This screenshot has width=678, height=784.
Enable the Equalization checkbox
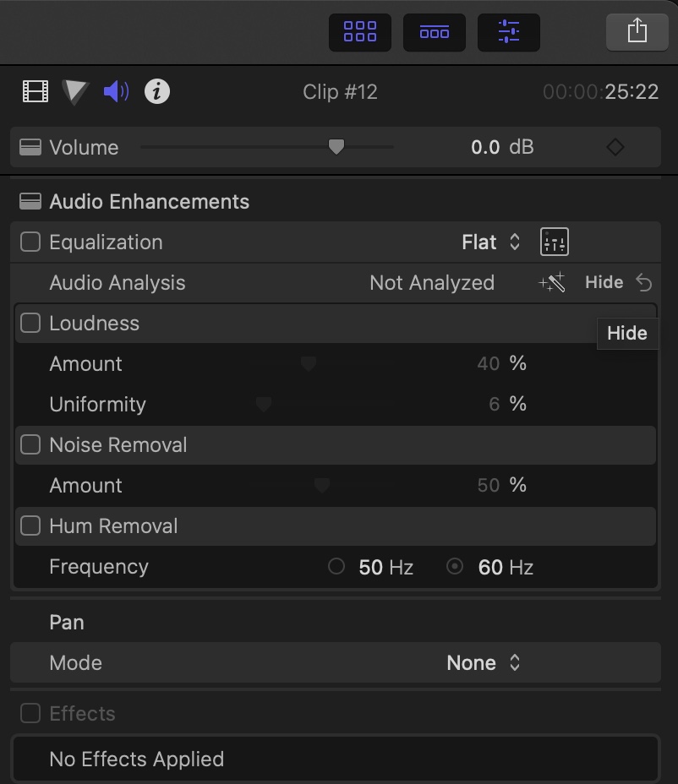pos(30,242)
